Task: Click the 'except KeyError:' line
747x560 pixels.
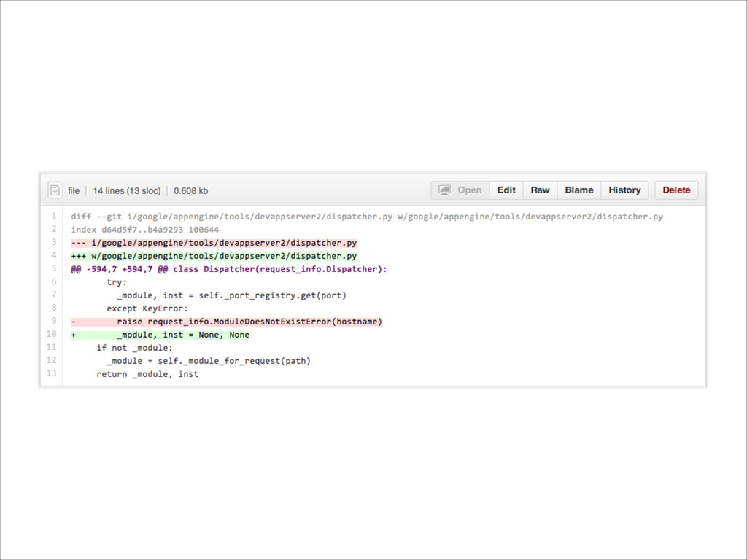Action: [147, 308]
